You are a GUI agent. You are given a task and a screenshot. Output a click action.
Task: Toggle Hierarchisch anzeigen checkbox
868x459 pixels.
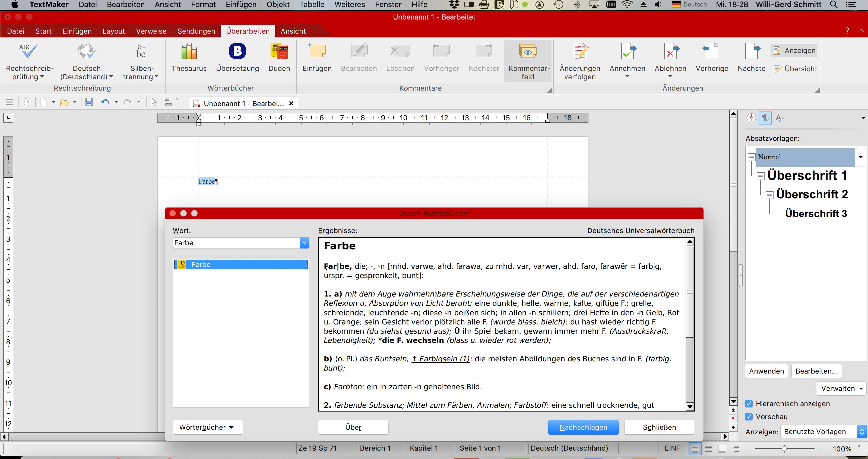pos(749,403)
